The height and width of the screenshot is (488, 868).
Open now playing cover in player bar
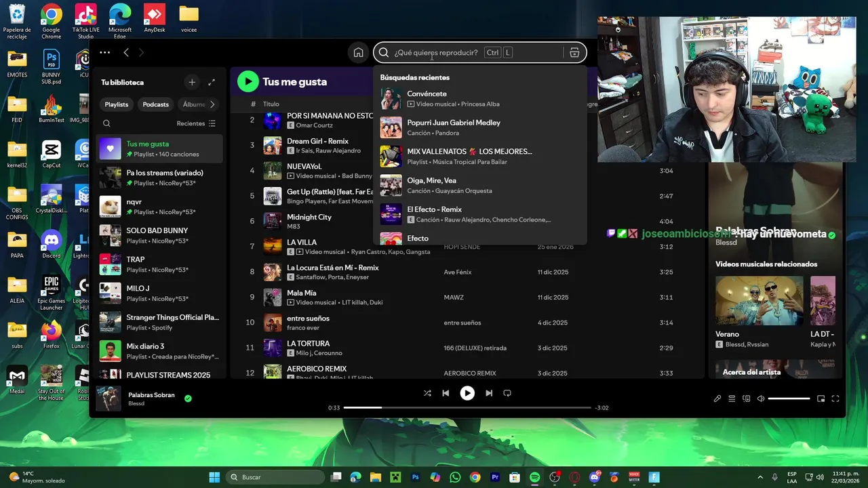click(x=108, y=399)
